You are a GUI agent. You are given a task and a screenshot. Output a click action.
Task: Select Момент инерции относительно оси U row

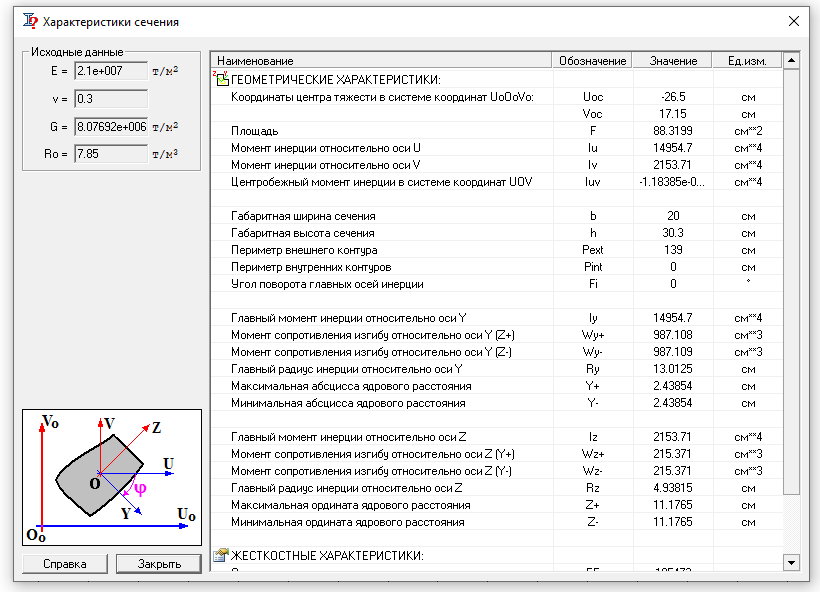[x=497, y=148]
